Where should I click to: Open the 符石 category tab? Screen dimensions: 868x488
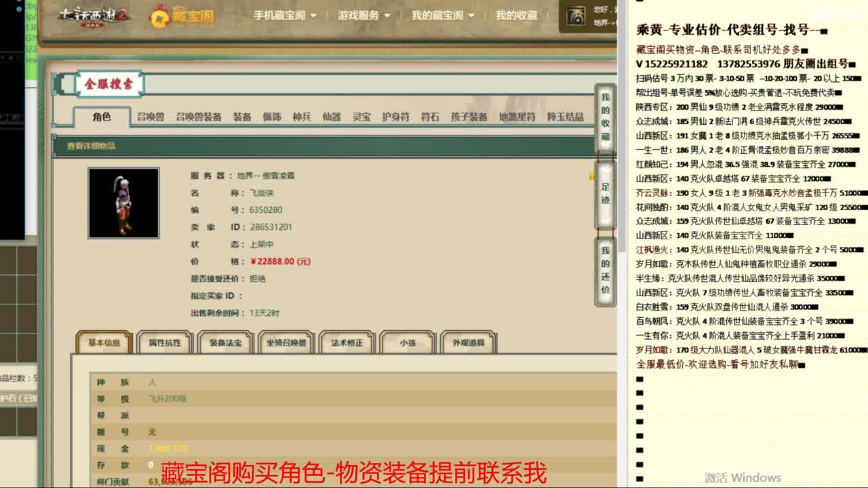(430, 117)
